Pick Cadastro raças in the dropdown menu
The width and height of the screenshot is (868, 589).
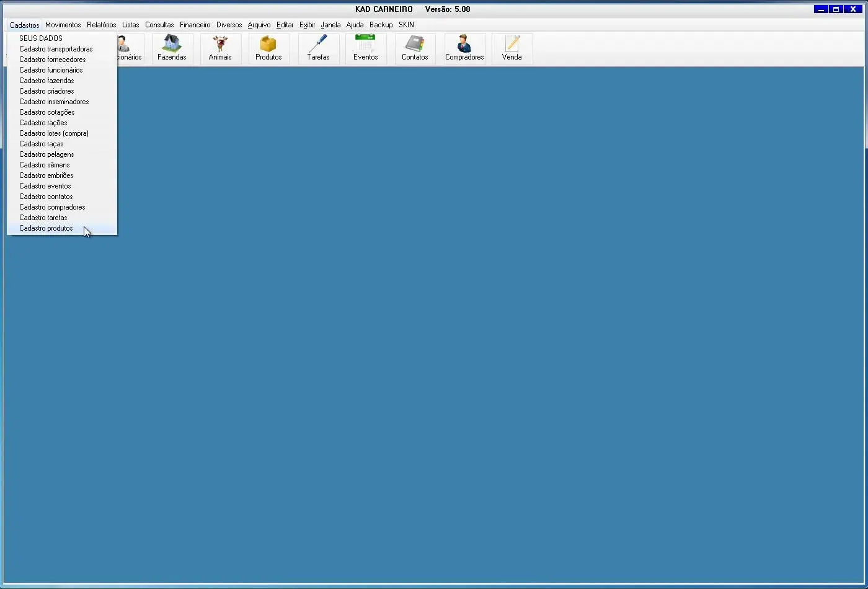click(x=42, y=144)
